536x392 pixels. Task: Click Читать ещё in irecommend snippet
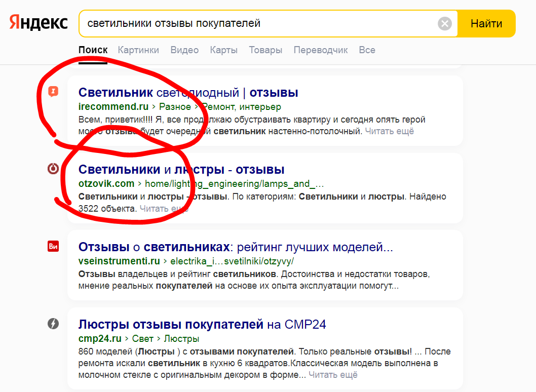point(390,131)
